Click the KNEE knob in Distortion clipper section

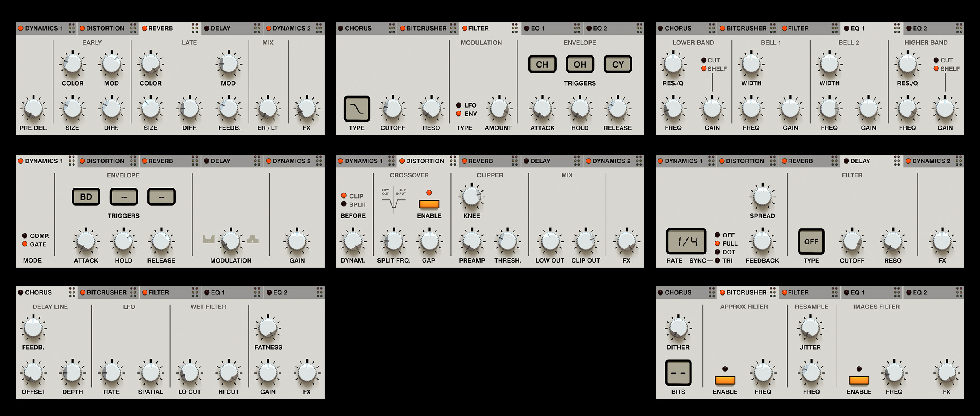click(x=472, y=197)
